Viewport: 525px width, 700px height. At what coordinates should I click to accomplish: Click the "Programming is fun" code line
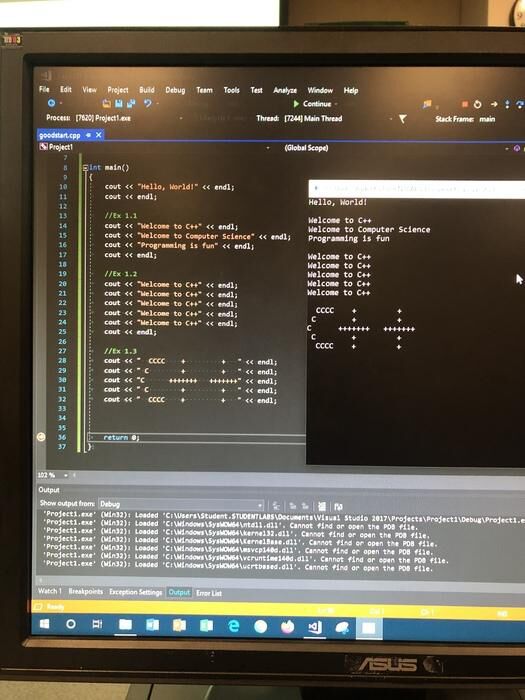click(x=179, y=246)
